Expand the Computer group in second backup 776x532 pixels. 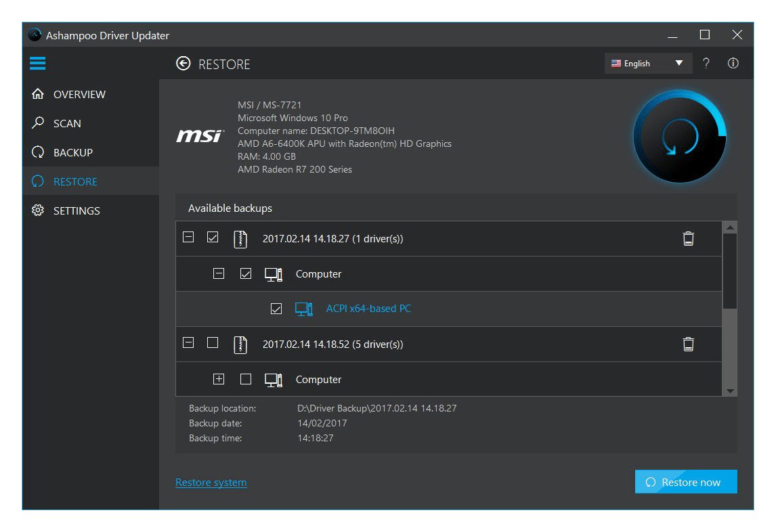[218, 378]
